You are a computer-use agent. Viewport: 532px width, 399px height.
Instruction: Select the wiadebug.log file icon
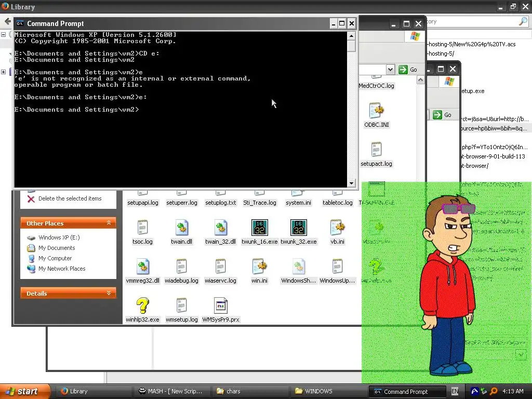[x=181, y=267]
